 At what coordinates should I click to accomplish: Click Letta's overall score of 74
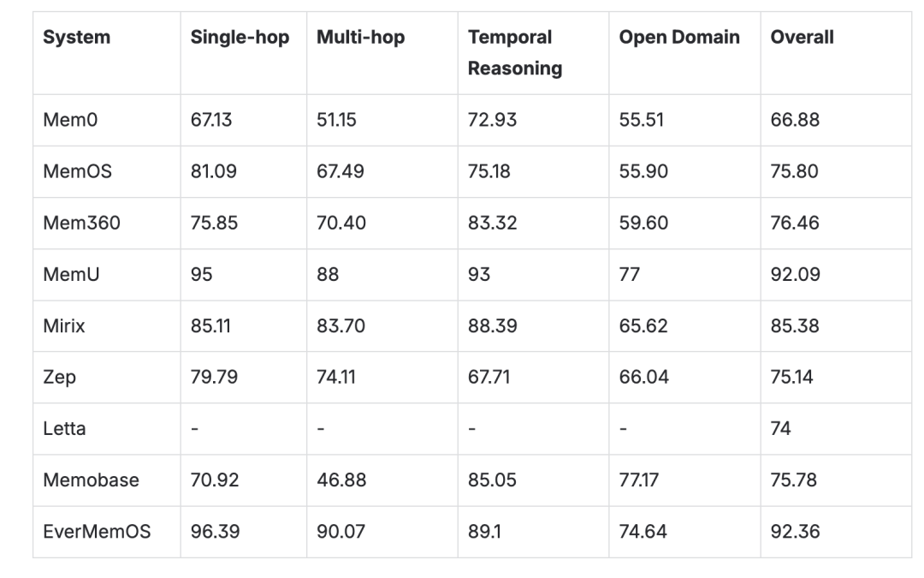(x=780, y=428)
